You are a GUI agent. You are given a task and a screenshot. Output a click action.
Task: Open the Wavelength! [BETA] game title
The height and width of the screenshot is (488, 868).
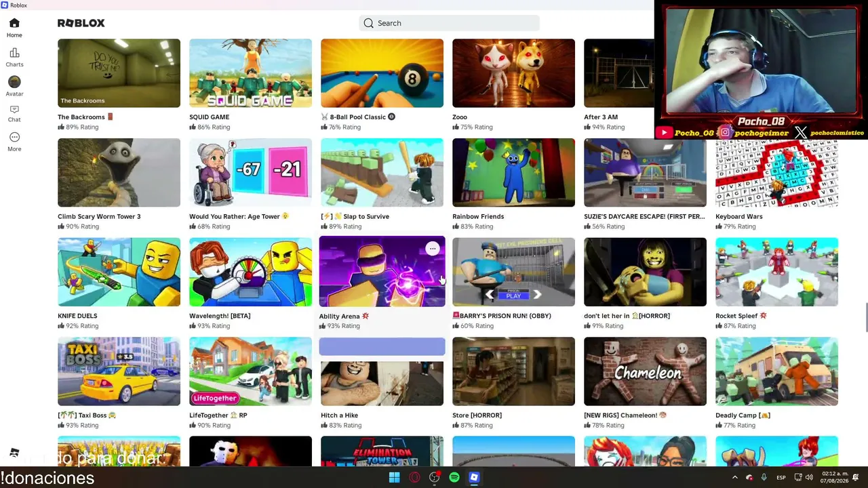[x=220, y=316]
